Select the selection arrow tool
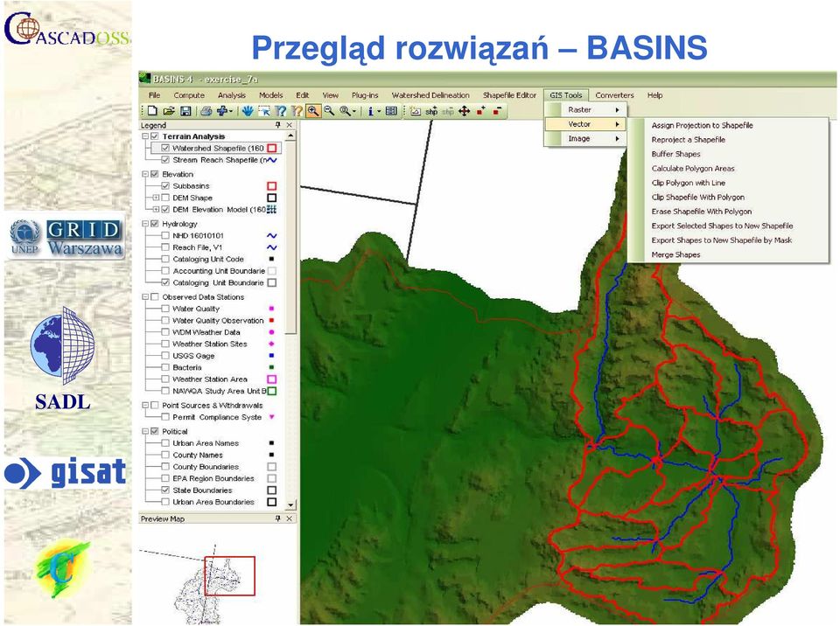Viewport: 840px width, 626px height. click(x=263, y=111)
